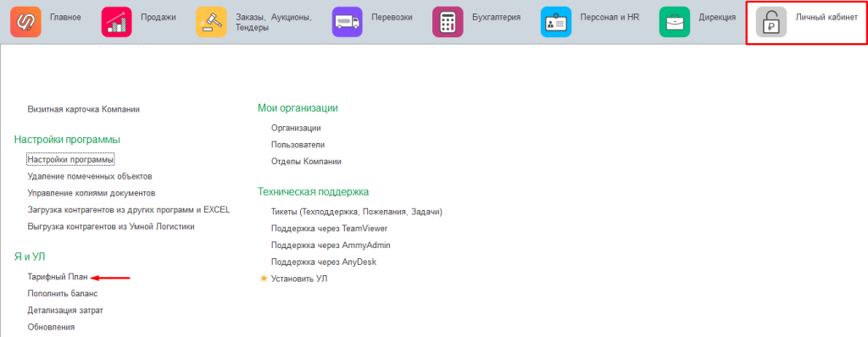
Task: Click the red Продажи chart icon
Action: pyautogui.click(x=116, y=22)
